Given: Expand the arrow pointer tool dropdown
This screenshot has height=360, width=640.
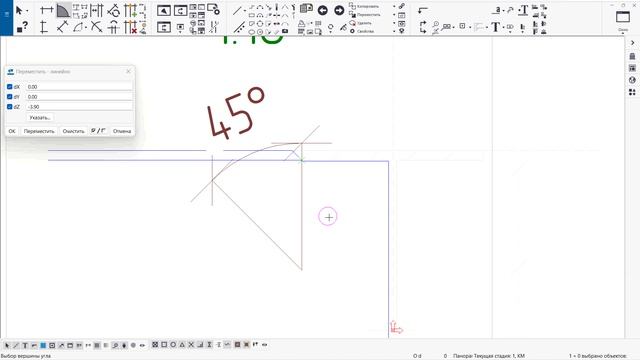Looking at the screenshot, I should pyautogui.click(x=27, y=11).
